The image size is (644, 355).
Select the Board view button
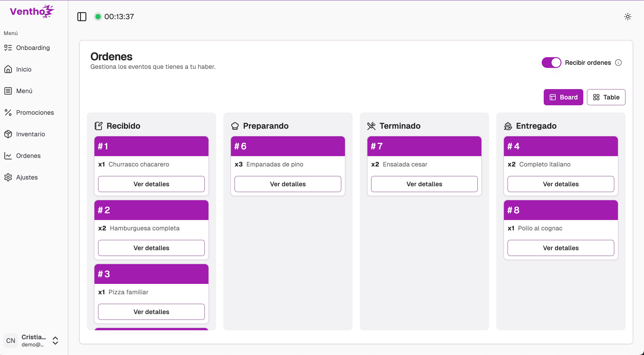click(563, 97)
